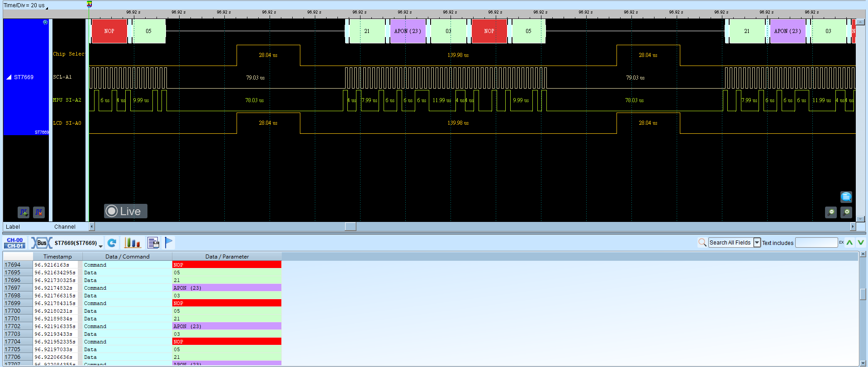Select the APON (23) cell in row 17697

pyautogui.click(x=227, y=288)
